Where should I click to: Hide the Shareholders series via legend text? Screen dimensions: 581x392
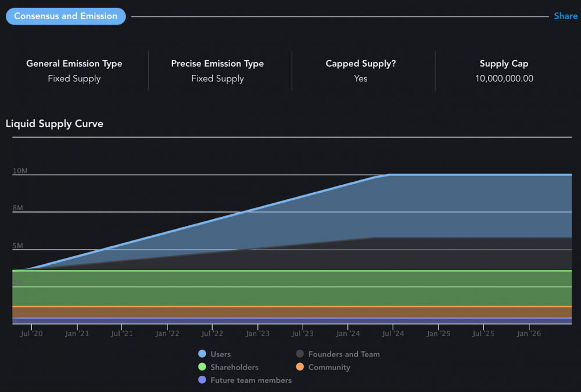pos(234,367)
